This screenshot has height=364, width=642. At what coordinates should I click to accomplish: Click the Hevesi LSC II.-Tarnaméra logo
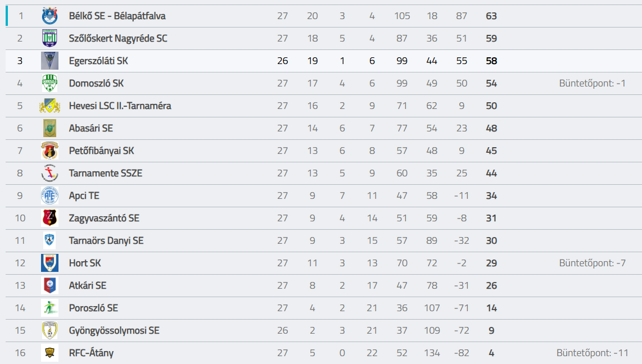[49, 106]
